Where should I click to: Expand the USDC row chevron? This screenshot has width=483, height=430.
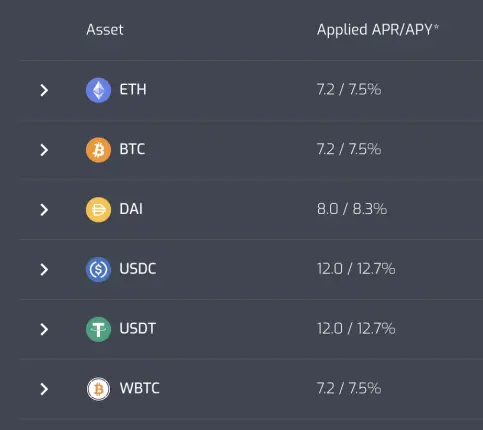(x=44, y=269)
